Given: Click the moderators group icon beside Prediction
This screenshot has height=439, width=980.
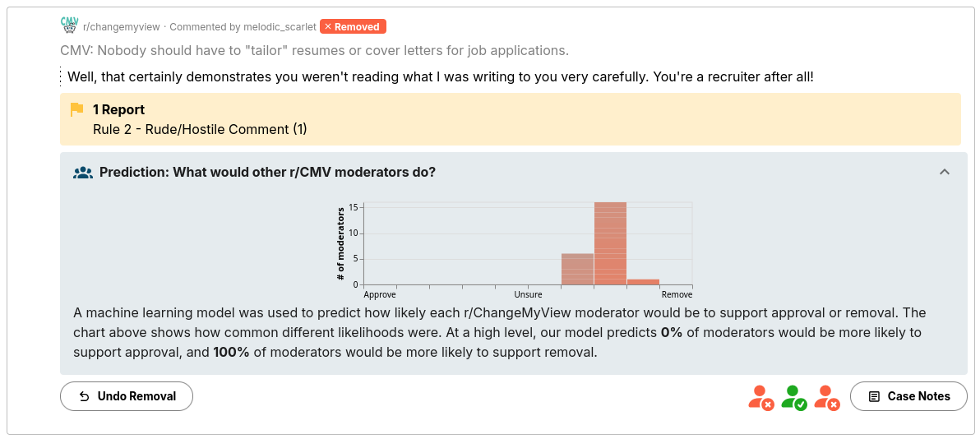Looking at the screenshot, I should point(83,173).
